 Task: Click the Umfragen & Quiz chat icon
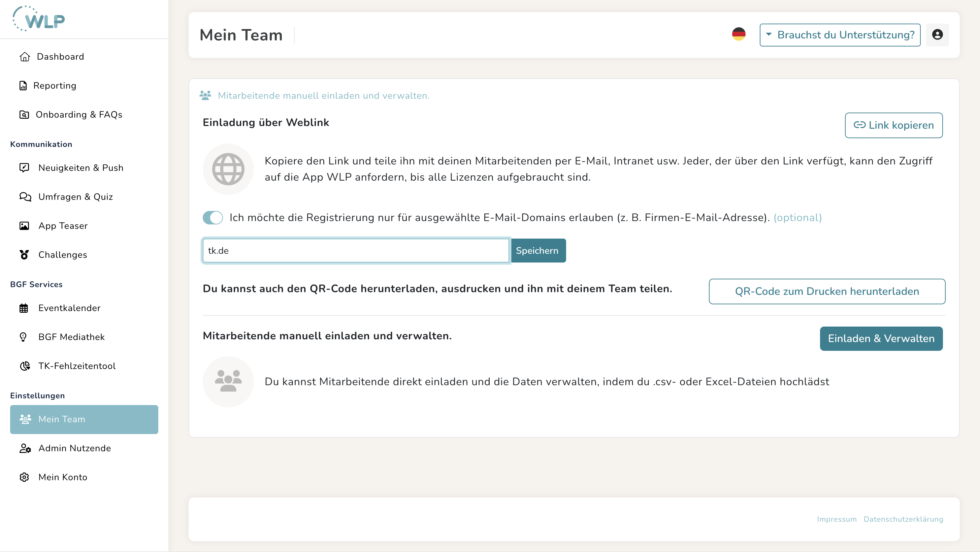(25, 197)
